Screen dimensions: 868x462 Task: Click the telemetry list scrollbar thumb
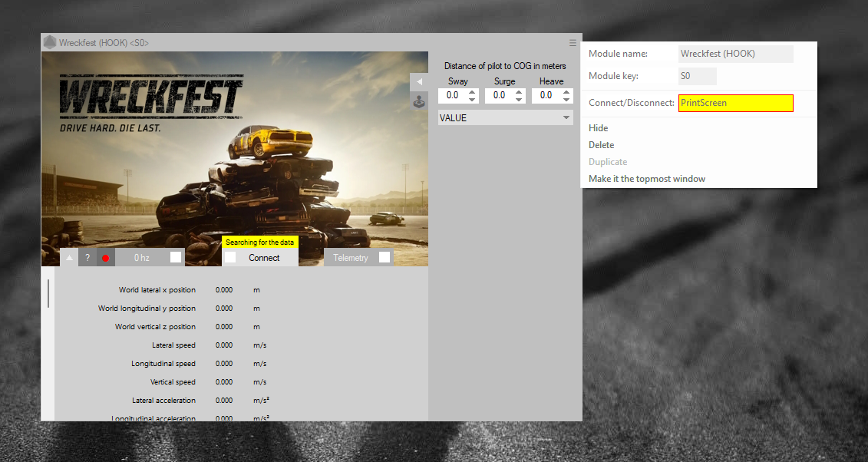[48, 293]
